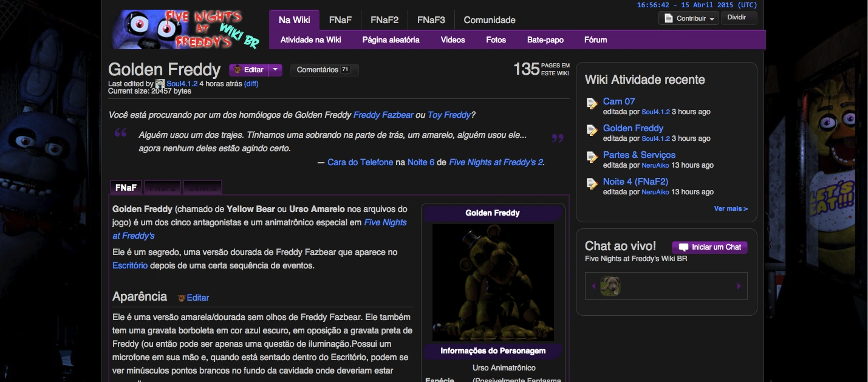
Task: Click the Editar button for the page
Action: point(249,70)
